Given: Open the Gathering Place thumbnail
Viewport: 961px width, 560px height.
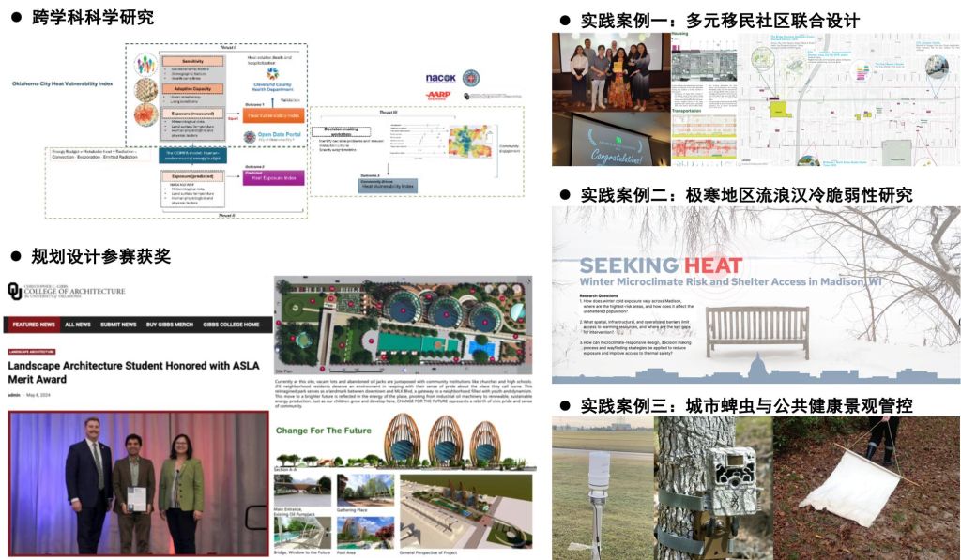Looking at the screenshot, I should [x=366, y=491].
